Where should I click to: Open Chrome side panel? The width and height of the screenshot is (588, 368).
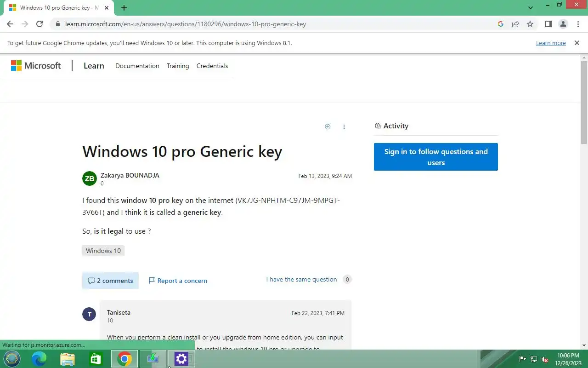(548, 24)
